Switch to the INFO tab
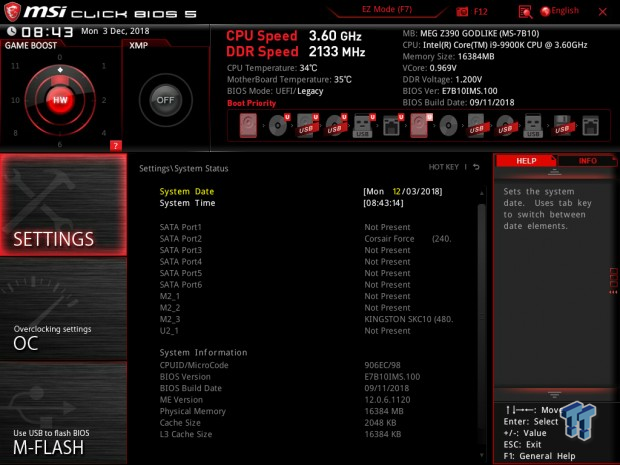The image size is (620, 465). 588,161
